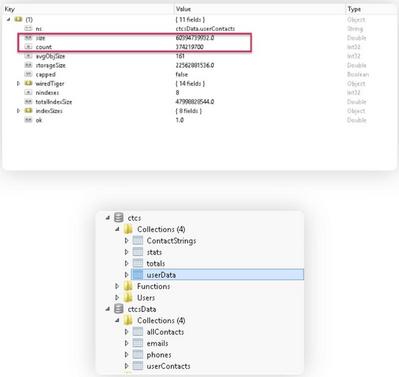Click the avgObjSize value 161
The height and width of the screenshot is (377, 399).
180,56
